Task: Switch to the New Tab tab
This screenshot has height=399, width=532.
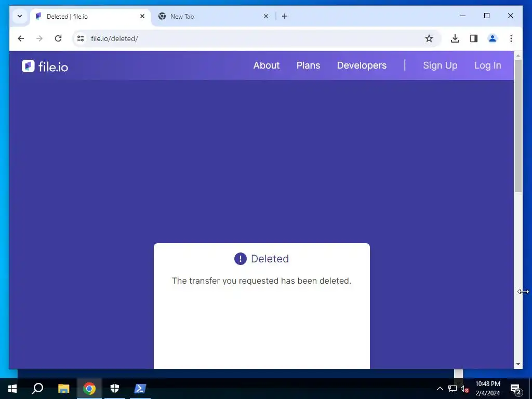Action: point(214,16)
